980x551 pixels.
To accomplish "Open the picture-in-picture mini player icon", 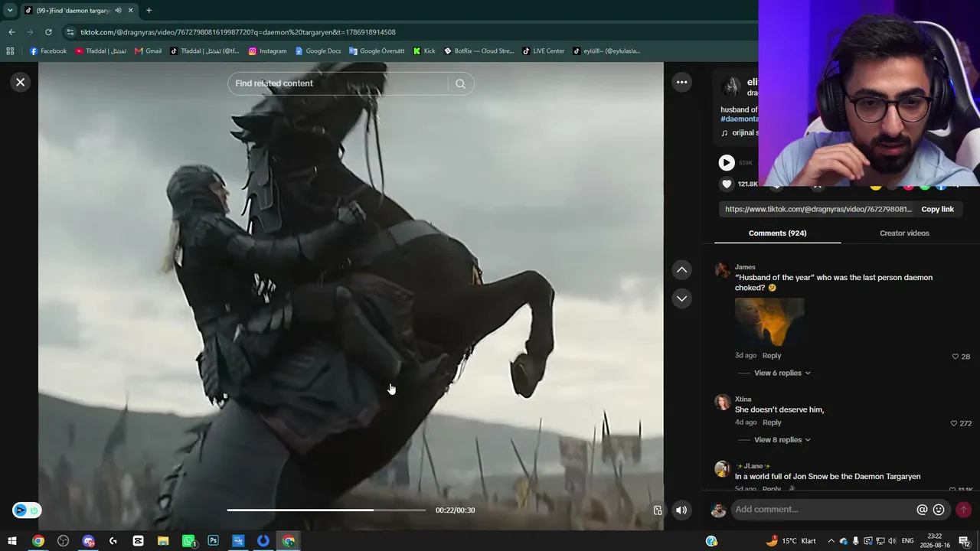I will 657,510.
